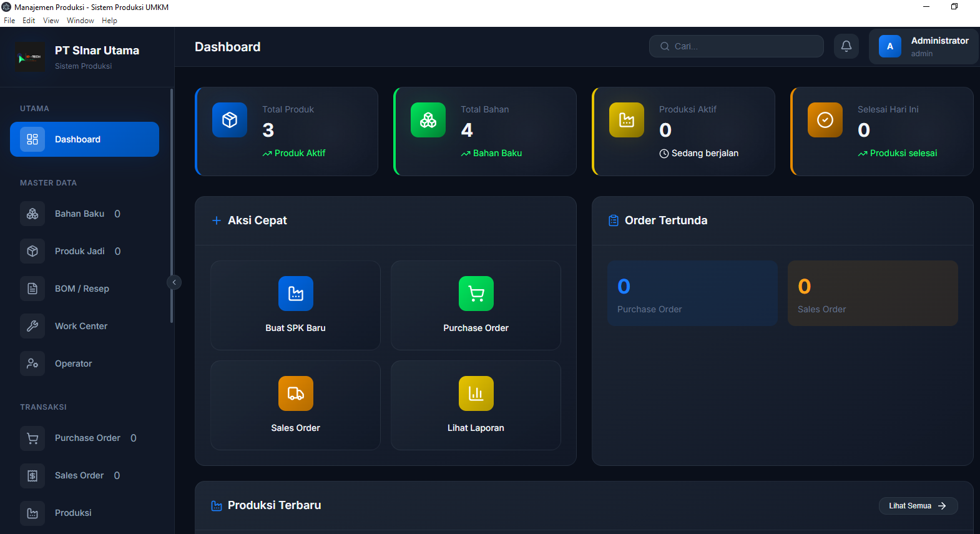The width and height of the screenshot is (980, 534).
Task: Navigate to Work Center page
Action: coord(81,326)
